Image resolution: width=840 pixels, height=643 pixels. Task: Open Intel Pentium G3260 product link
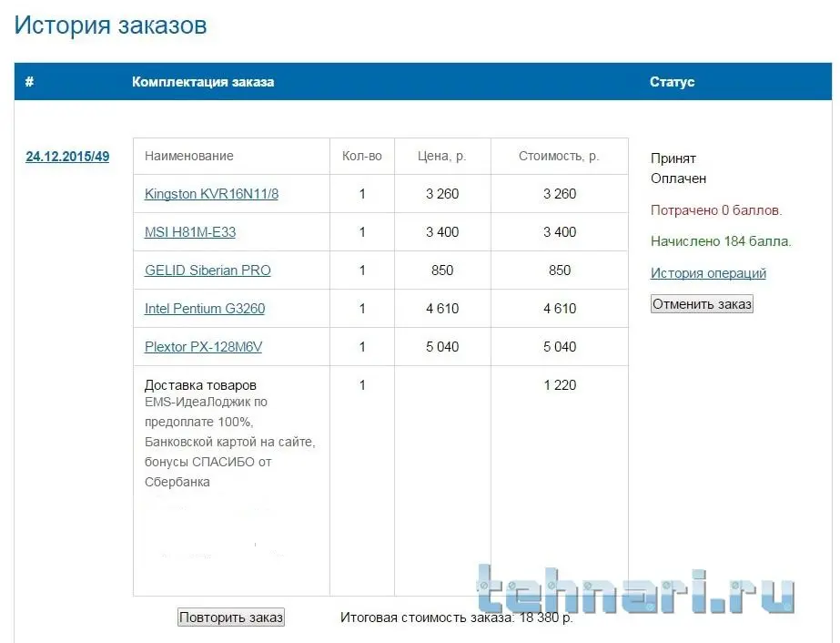click(205, 309)
